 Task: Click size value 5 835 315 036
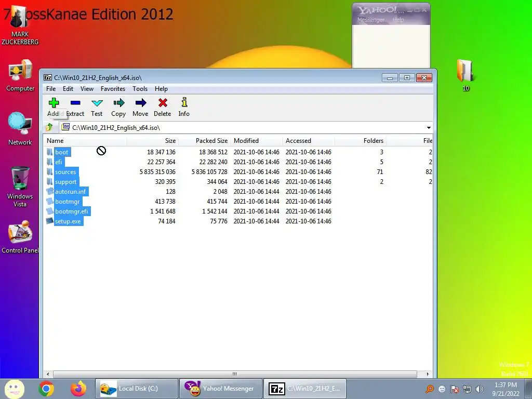(157, 171)
